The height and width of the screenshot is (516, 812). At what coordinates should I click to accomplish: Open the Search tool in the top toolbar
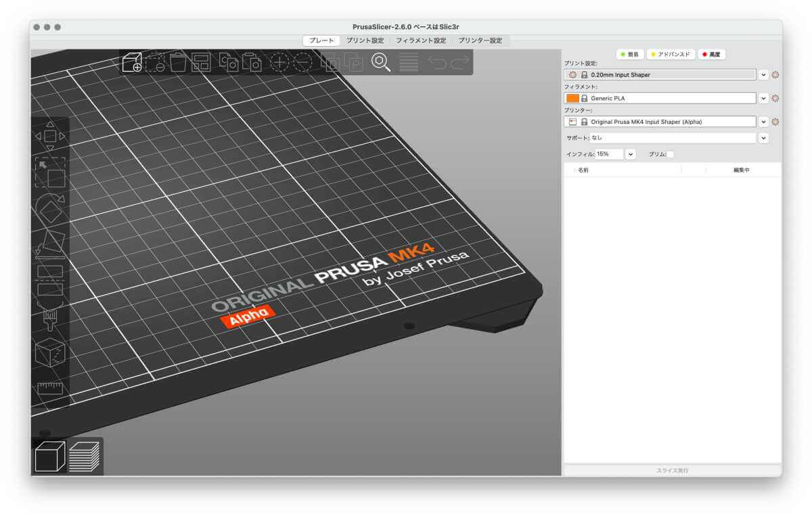[x=381, y=62]
